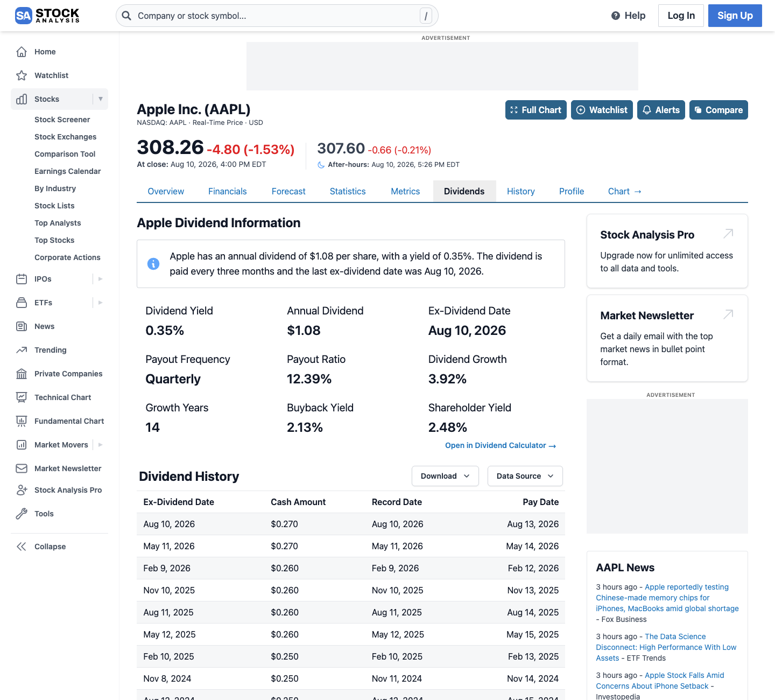Click the ETFs stack icon
This screenshot has height=700, width=775.
coord(22,303)
